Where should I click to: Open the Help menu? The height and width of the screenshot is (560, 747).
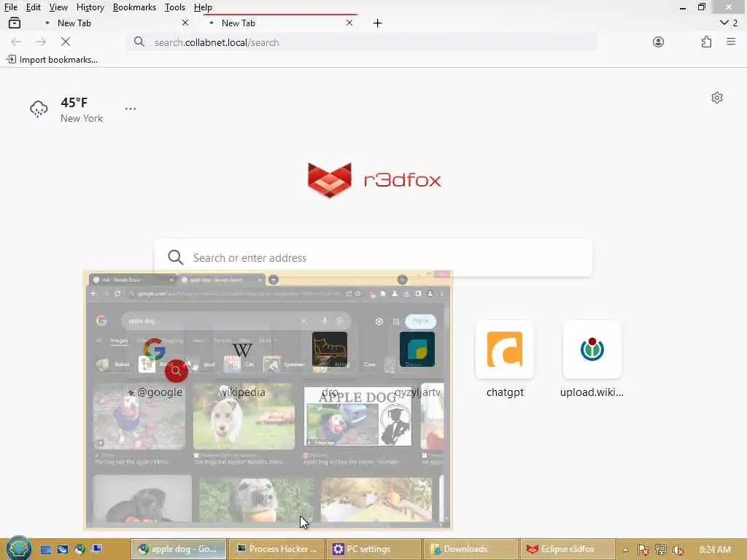(x=203, y=7)
